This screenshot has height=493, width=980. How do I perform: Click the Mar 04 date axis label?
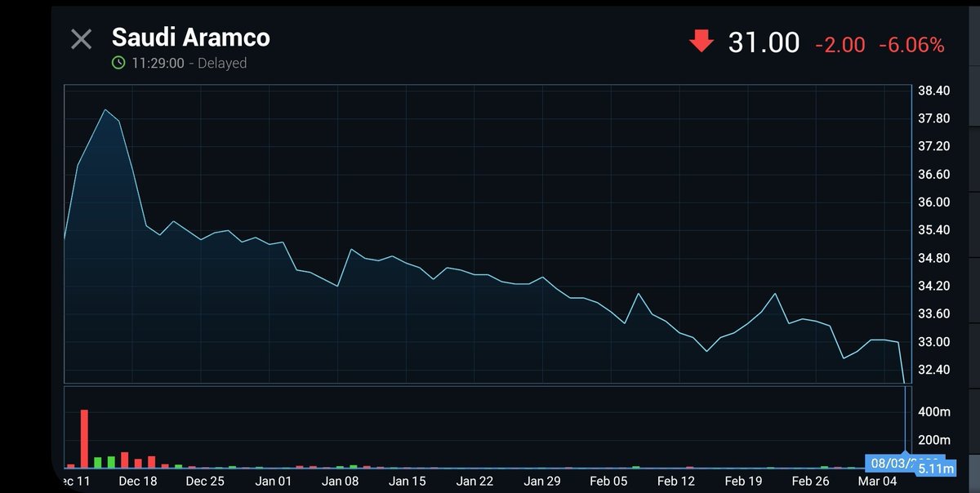(878, 482)
